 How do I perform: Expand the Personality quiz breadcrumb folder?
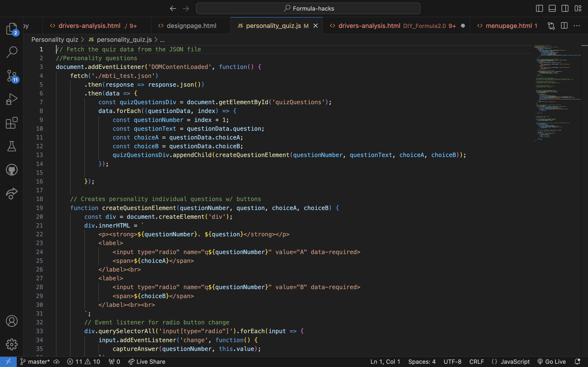pos(55,40)
